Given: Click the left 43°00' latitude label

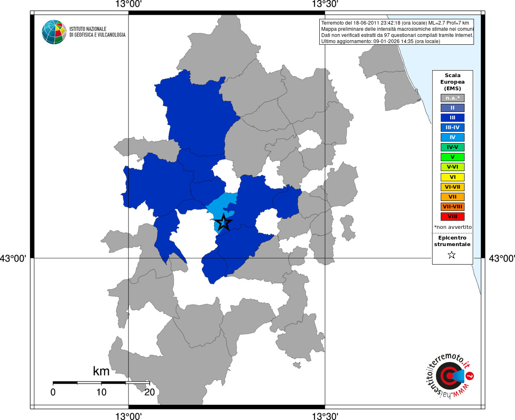Looking at the screenshot, I should [x=13, y=258].
